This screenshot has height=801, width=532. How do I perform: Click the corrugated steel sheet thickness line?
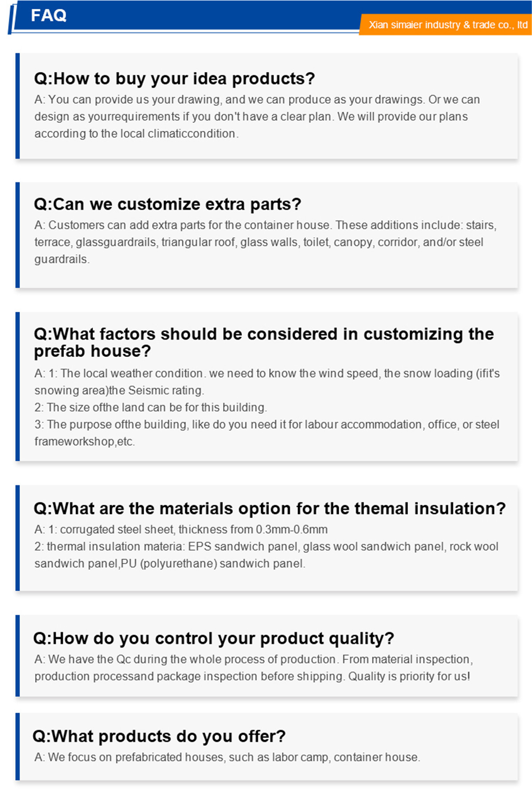point(181,530)
